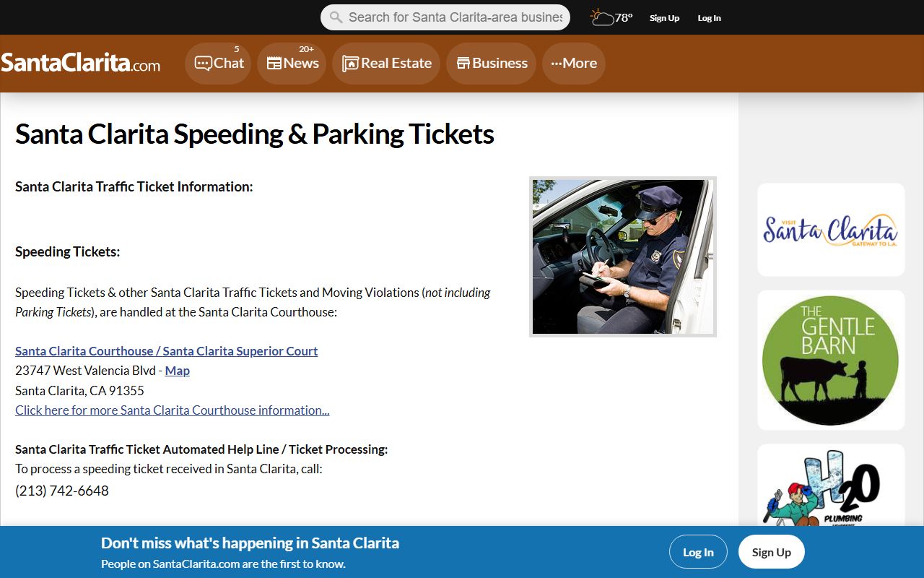Select the phone number (213) 742-6648
The height and width of the screenshot is (578, 924).
62,491
